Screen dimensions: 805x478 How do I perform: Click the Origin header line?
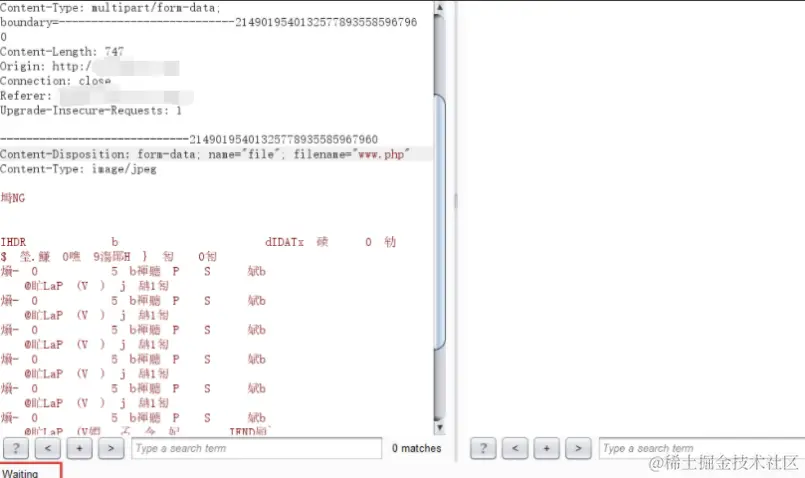click(x=90, y=67)
